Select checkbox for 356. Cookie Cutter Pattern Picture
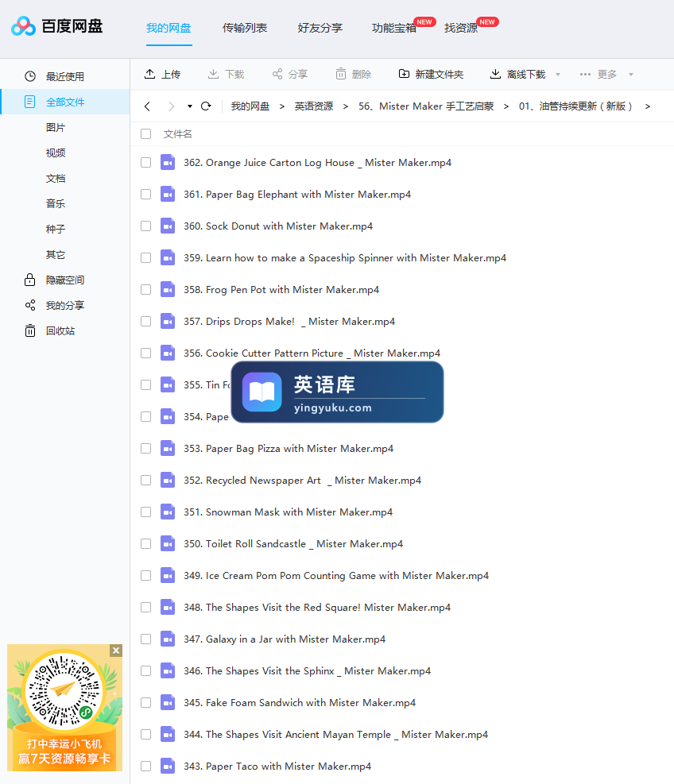Screen dimensions: 674x784 tap(145, 353)
